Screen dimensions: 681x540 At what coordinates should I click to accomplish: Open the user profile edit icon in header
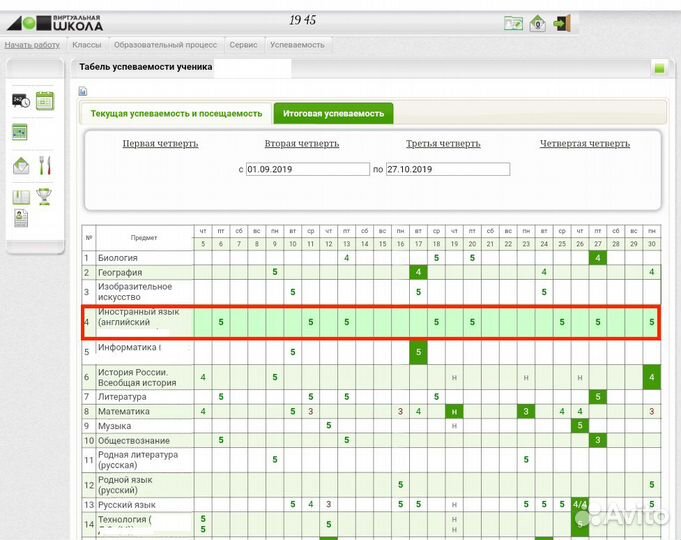[513, 23]
